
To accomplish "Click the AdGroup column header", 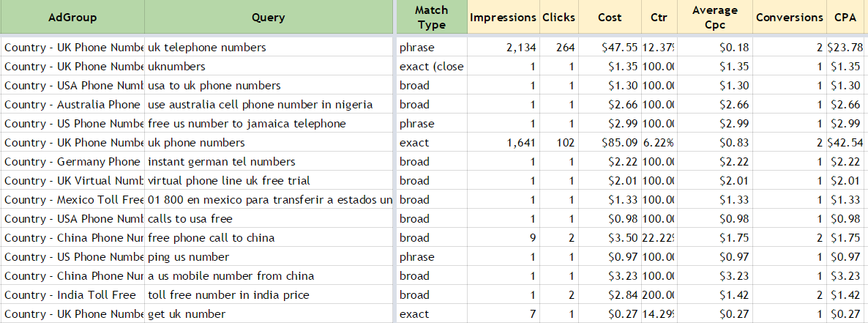I will click(x=72, y=18).
